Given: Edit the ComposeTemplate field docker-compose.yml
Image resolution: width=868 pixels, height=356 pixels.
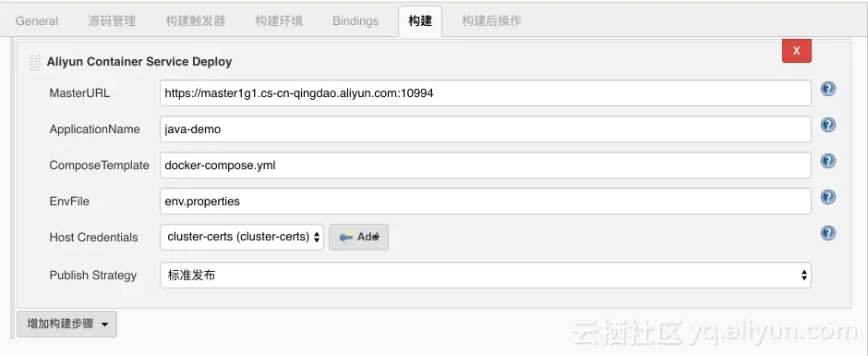Looking at the screenshot, I should (486, 166).
